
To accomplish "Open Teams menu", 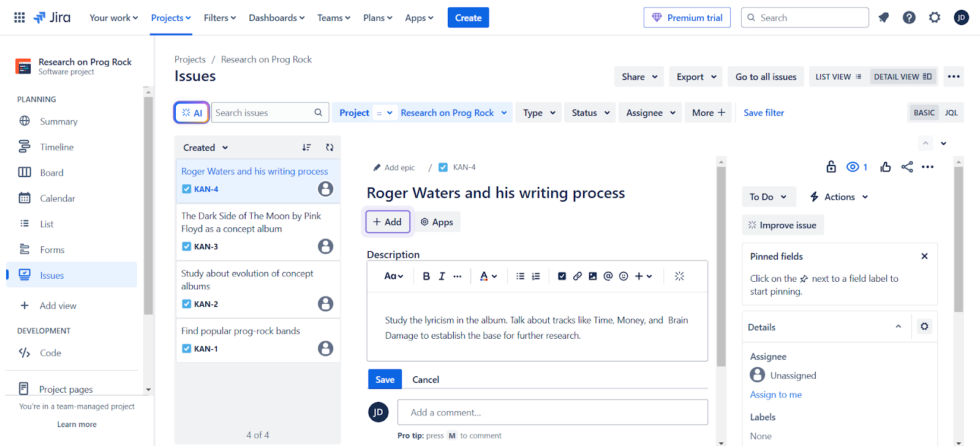I will tap(334, 18).
